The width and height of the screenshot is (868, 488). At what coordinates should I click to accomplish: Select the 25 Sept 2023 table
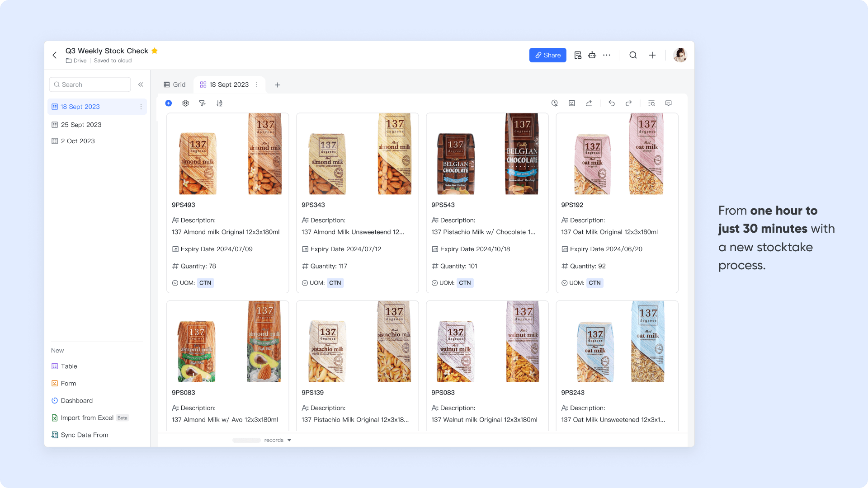(x=81, y=125)
